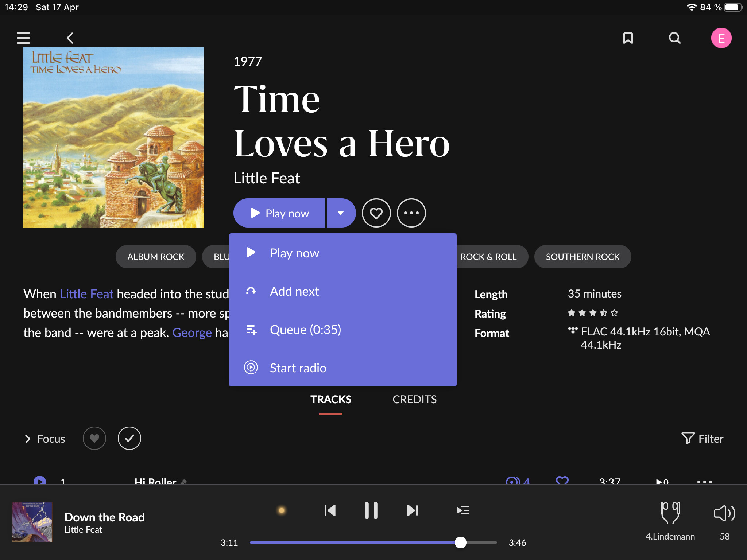This screenshot has width=747, height=560.
Task: Toggle the album favorite heart
Action: (x=376, y=213)
